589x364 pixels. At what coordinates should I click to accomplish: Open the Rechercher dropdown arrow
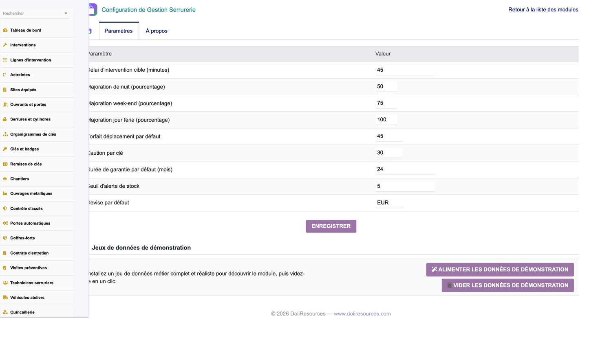(x=66, y=13)
